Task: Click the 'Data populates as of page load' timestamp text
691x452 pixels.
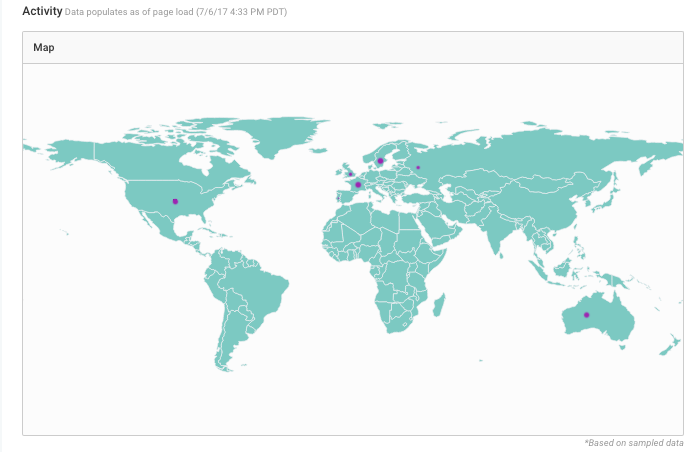Action: click(176, 12)
